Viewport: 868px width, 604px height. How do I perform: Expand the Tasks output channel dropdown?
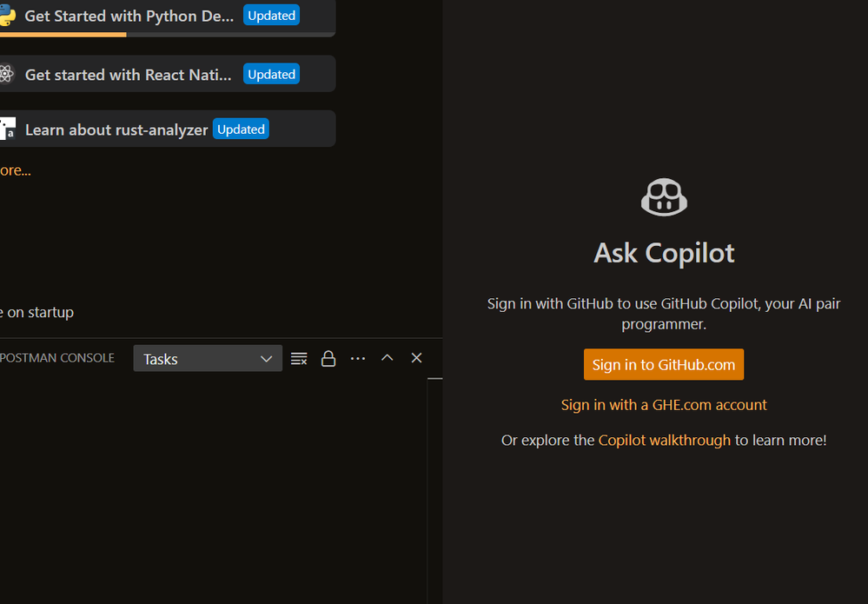(208, 359)
